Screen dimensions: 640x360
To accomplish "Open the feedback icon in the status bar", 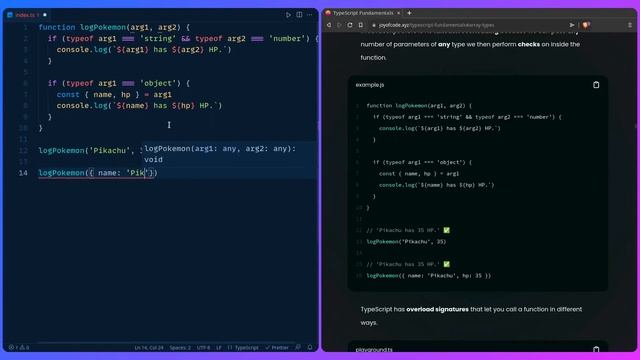I will point(298,347).
